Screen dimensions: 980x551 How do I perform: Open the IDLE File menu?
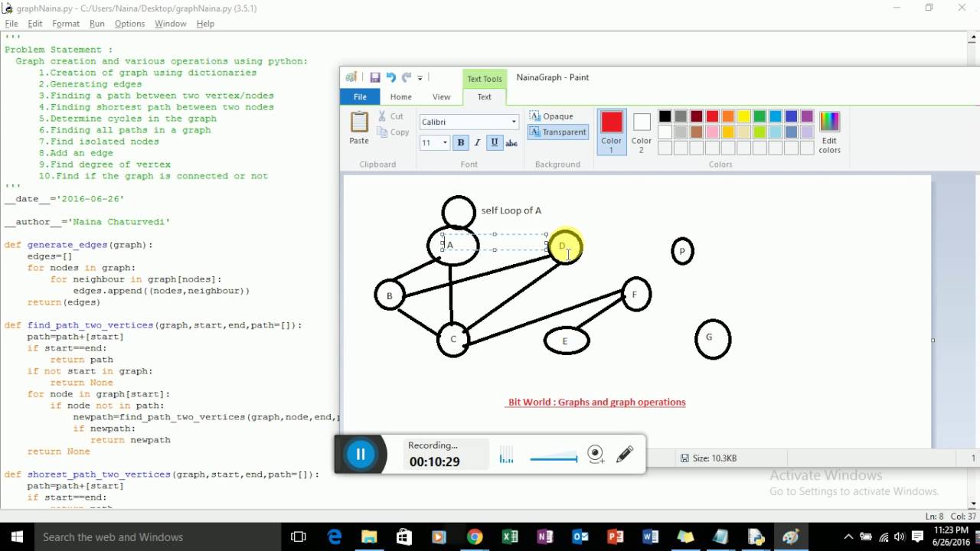point(11,24)
